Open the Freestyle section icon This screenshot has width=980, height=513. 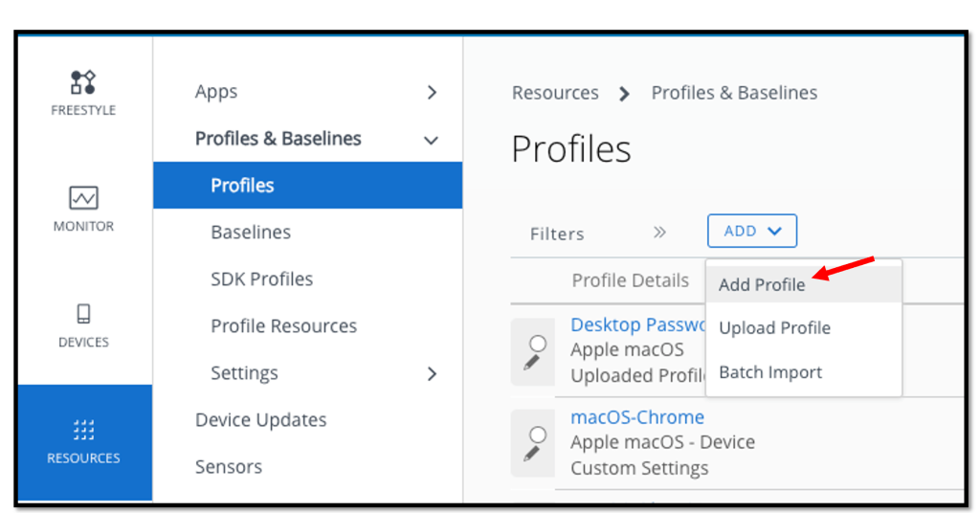(x=83, y=82)
